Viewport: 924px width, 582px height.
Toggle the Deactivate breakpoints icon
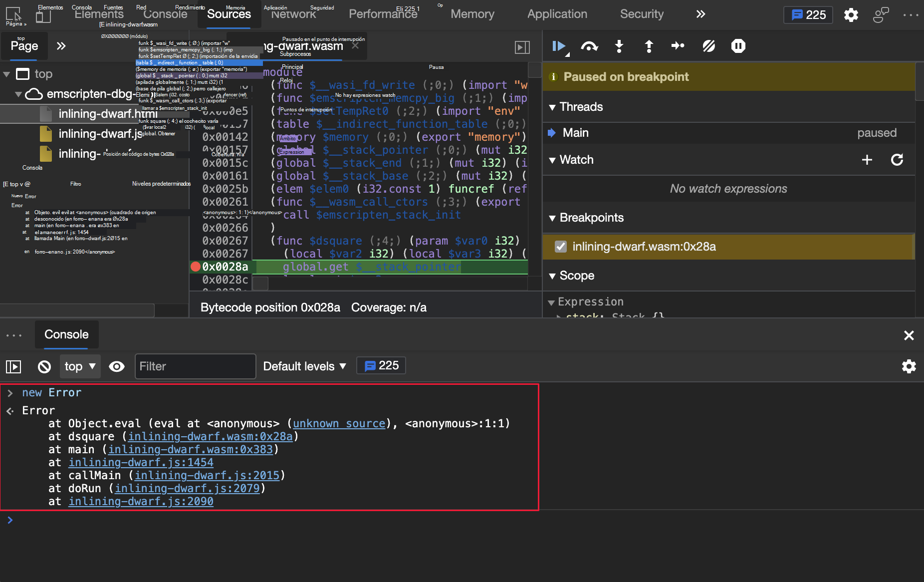point(708,46)
